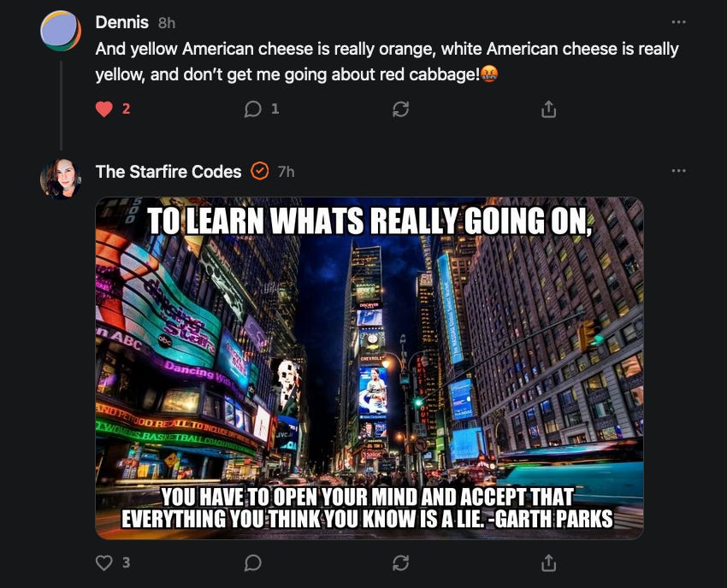Click the orange verified badge
The height and width of the screenshot is (588, 727).
click(x=260, y=172)
